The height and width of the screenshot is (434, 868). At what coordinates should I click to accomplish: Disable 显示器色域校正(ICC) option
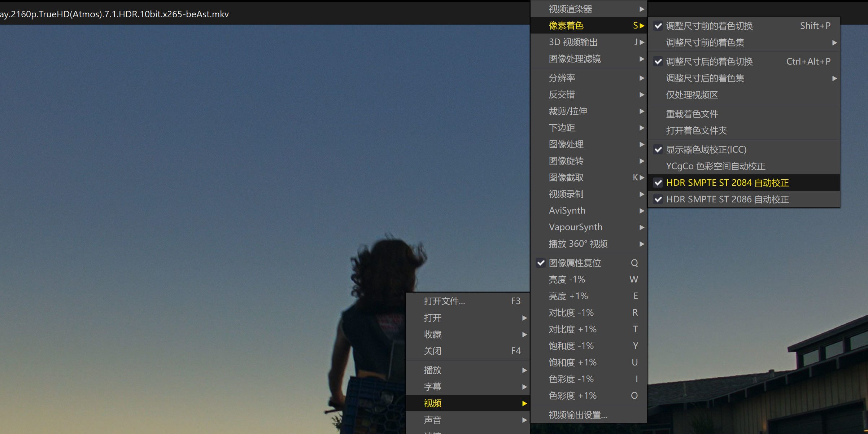[x=706, y=150]
